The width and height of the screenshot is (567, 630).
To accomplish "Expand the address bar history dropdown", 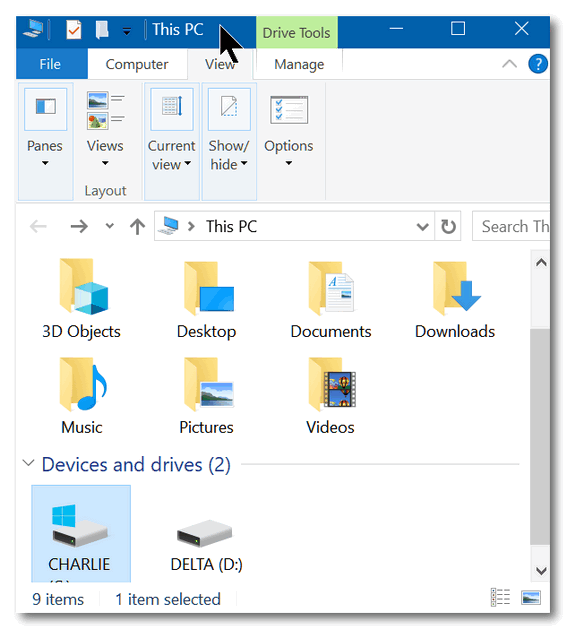I will click(422, 227).
